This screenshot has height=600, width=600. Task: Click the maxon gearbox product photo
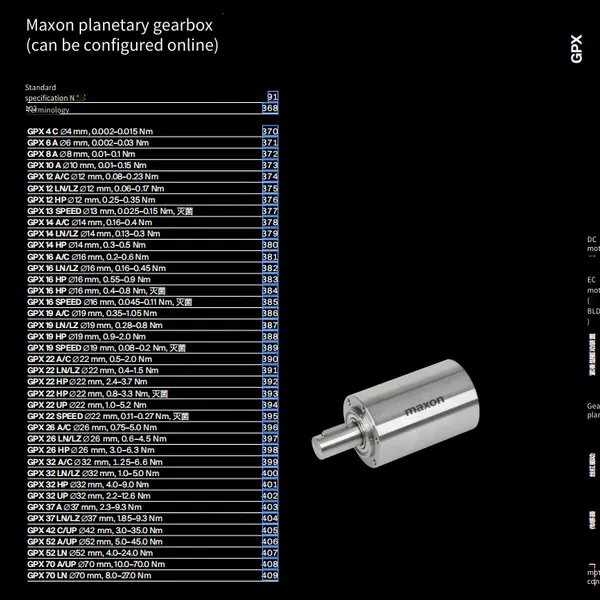click(395, 413)
